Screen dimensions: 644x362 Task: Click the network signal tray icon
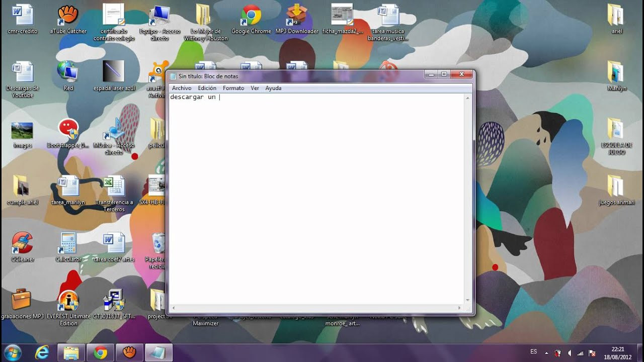[581, 353]
